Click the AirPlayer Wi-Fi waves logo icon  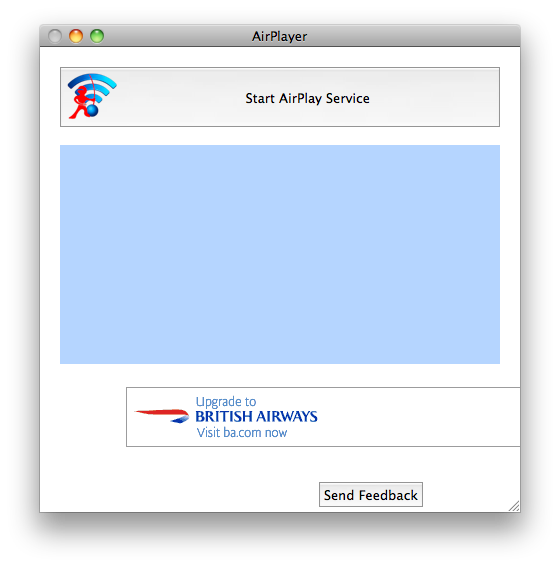click(92, 96)
